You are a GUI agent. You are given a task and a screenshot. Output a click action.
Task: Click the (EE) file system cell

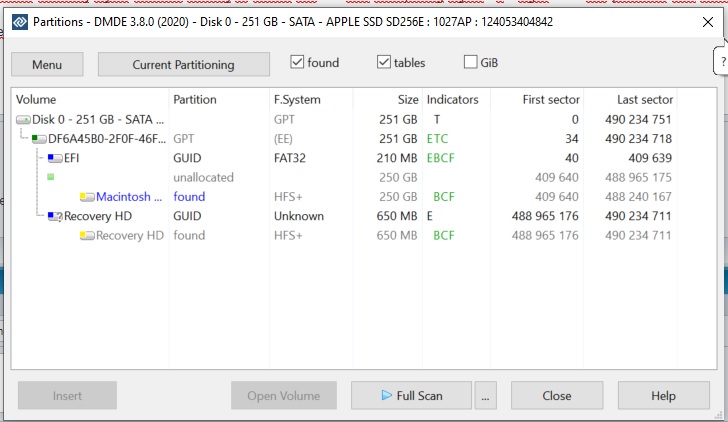click(x=283, y=139)
